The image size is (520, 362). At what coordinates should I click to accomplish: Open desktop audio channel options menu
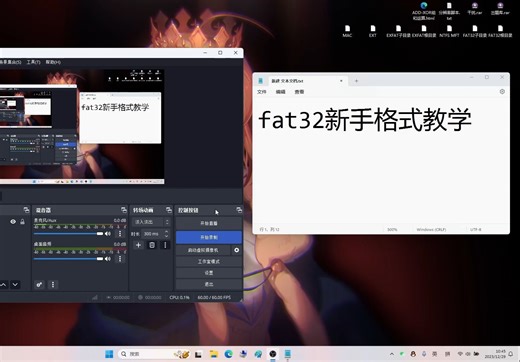[x=120, y=259]
